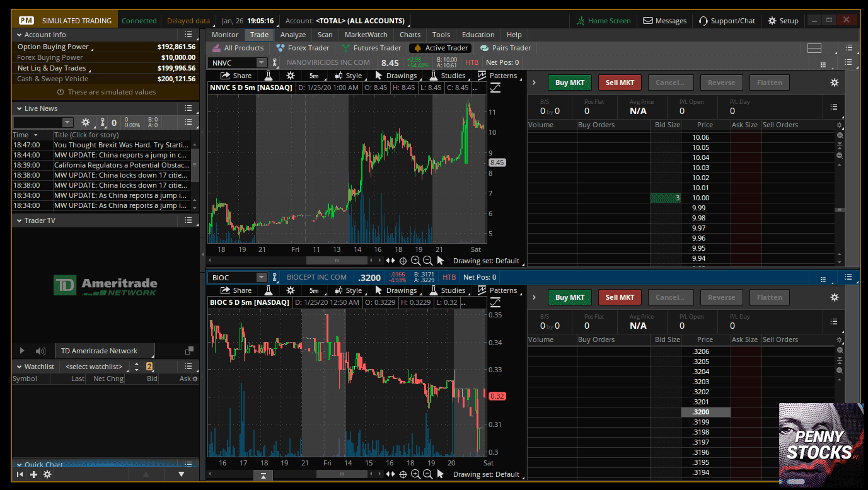Click the plus gadget icon at bottom left

pyautogui.click(x=33, y=474)
